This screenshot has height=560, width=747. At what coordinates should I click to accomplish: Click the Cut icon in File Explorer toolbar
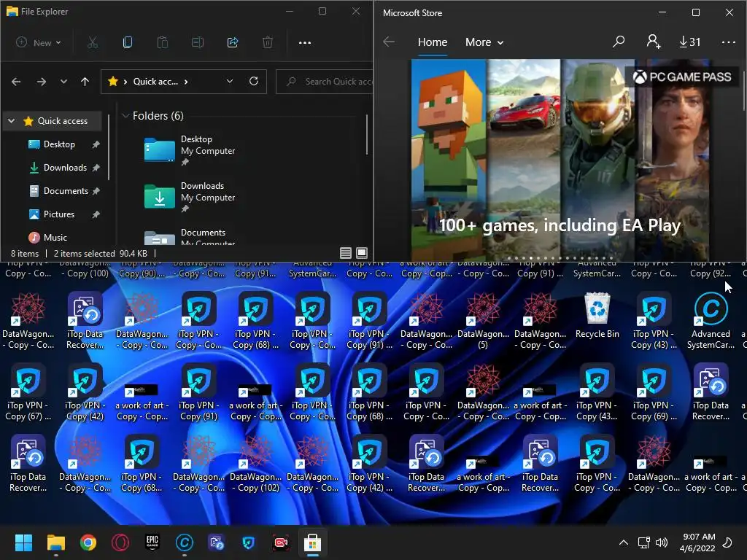point(93,42)
